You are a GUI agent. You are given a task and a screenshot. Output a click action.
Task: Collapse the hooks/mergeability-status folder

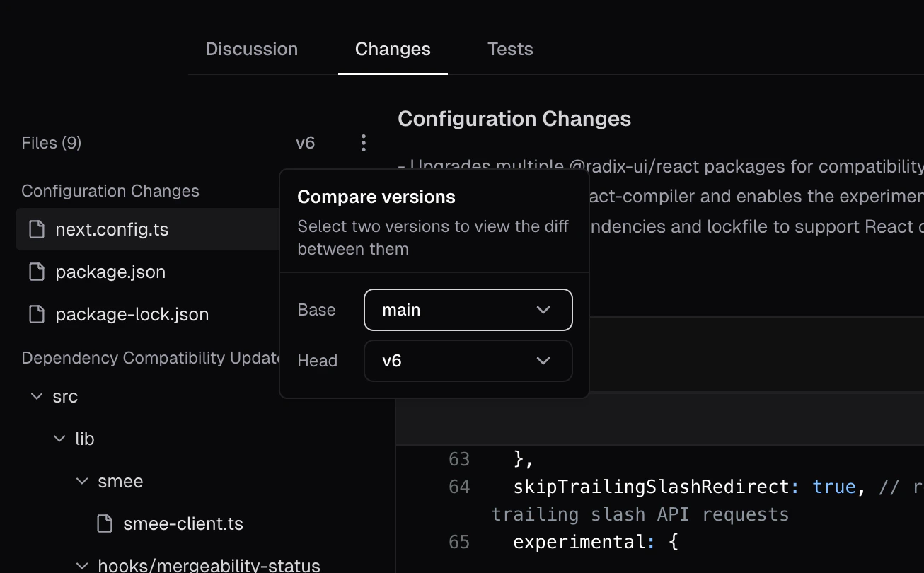click(x=82, y=565)
